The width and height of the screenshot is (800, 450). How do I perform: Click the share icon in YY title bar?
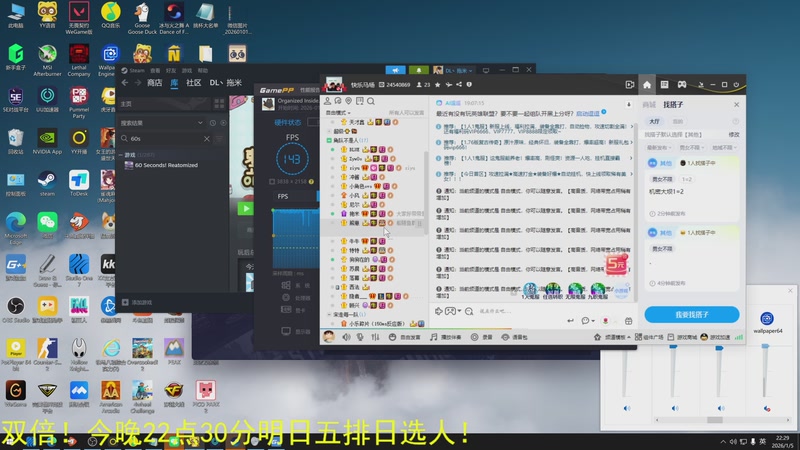tap(459, 85)
